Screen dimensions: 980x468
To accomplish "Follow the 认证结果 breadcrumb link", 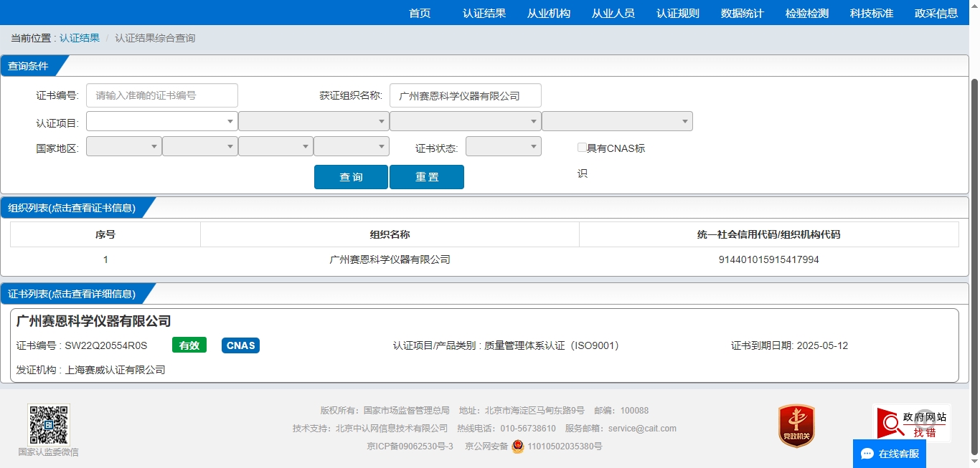I will tap(80, 38).
